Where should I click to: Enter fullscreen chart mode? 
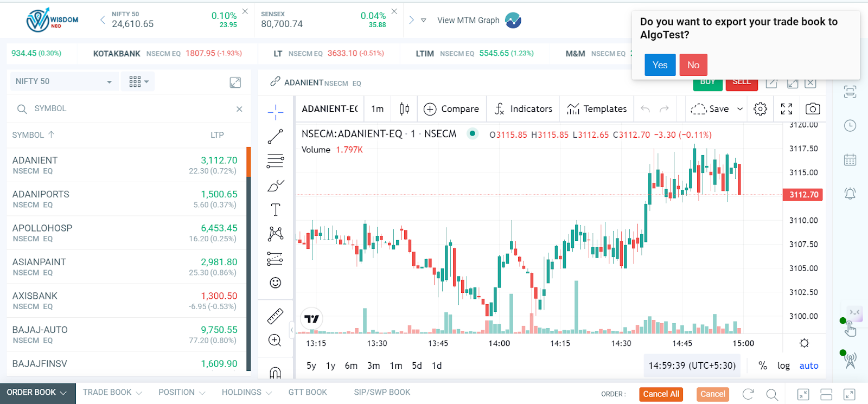tap(787, 109)
